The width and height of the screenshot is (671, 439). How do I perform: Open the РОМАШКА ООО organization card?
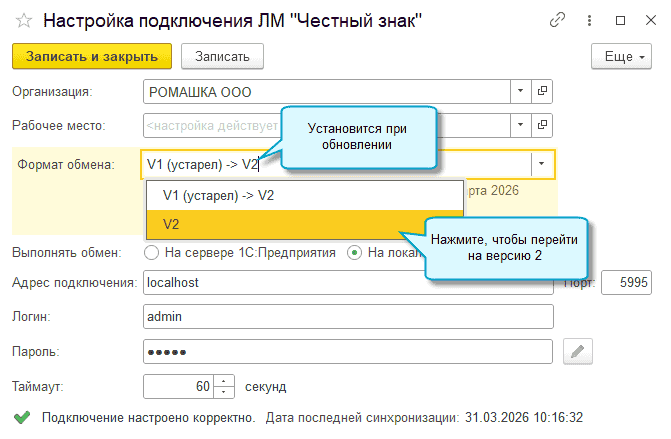tap(542, 91)
